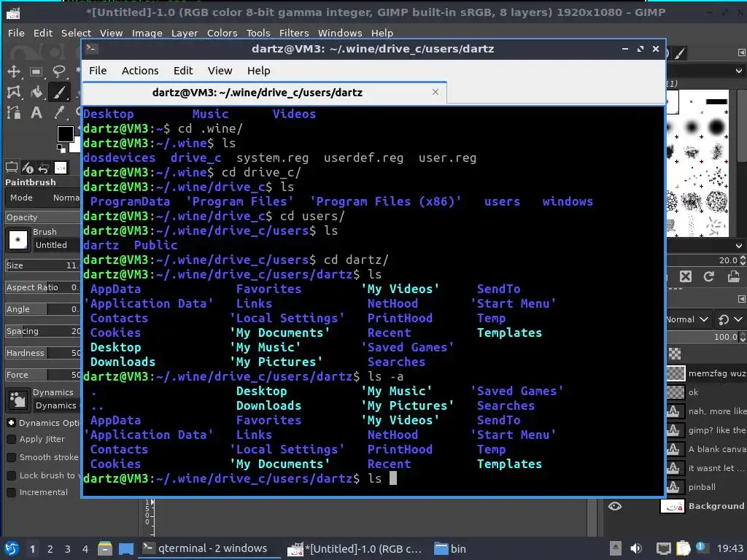Enable the Smooth stroke checkbox
The height and width of the screenshot is (560, 747).
coord(12,457)
